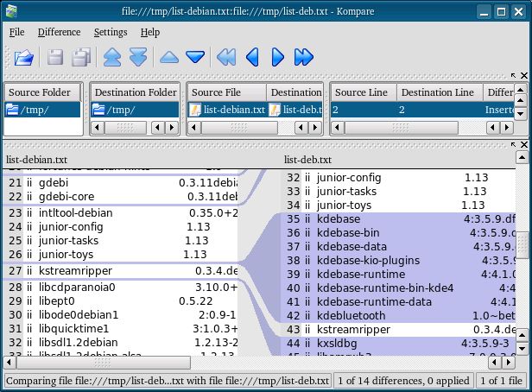Open the File menu
Screen dimensions: 532x392
coord(16,32)
